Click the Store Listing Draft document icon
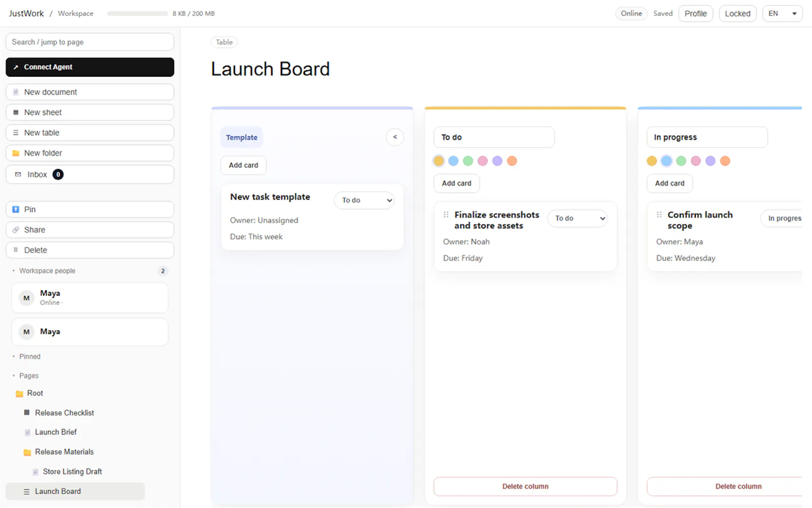The image size is (812, 508). pyautogui.click(x=36, y=472)
